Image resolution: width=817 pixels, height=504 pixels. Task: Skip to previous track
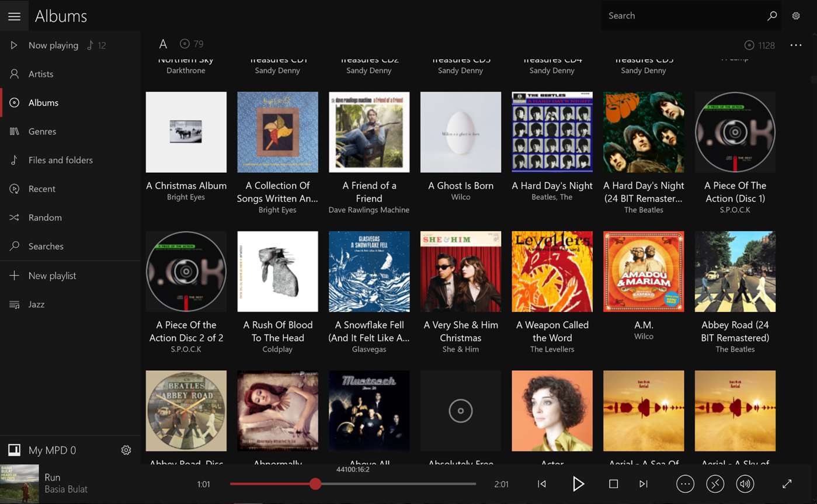pyautogui.click(x=542, y=484)
